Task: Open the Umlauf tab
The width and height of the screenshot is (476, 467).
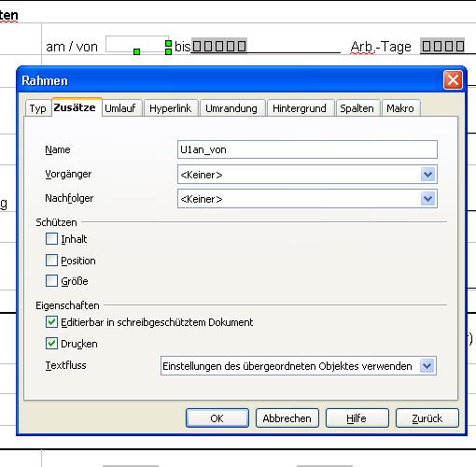Action: [120, 108]
